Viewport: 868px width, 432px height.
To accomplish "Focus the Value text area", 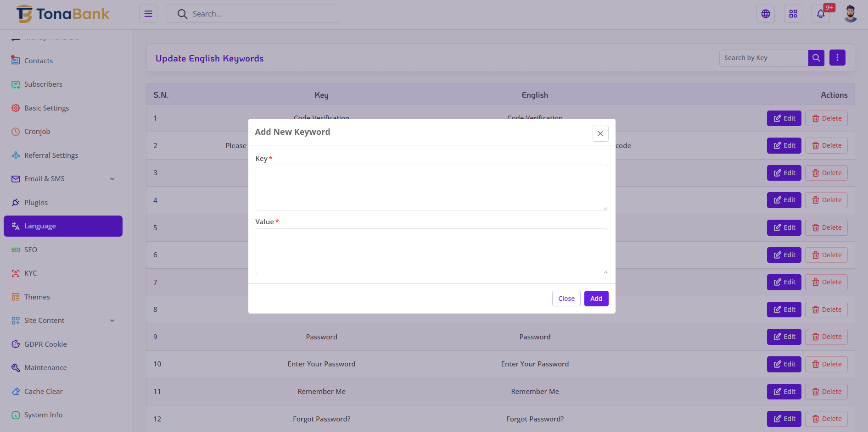I will click(x=431, y=251).
